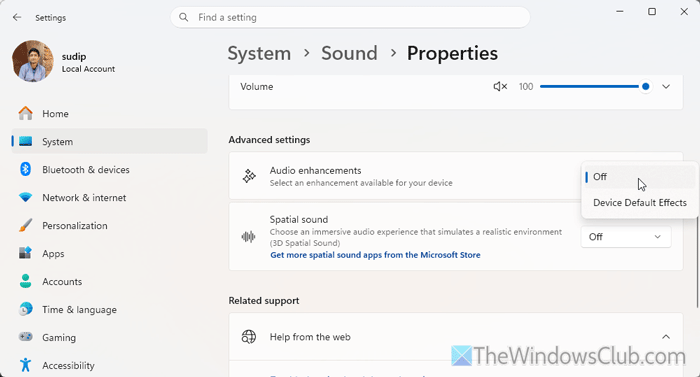Go to Personalization settings

click(109, 226)
